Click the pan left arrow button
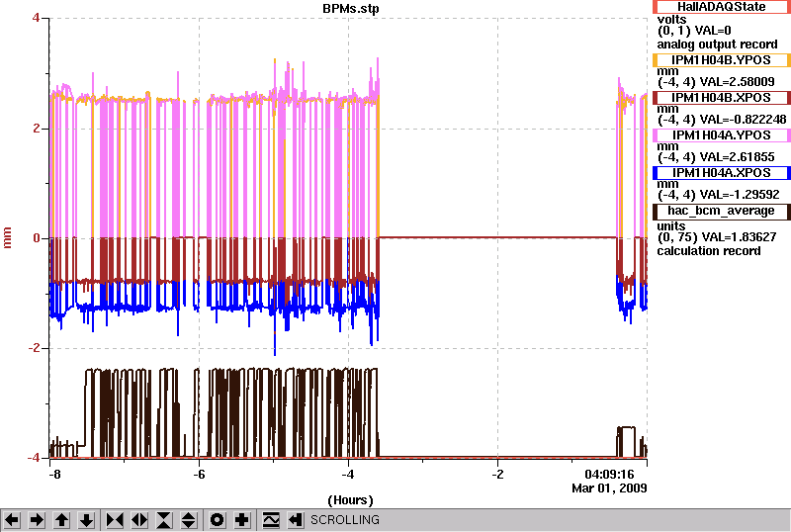This screenshot has height=532, width=791. tap(12, 520)
